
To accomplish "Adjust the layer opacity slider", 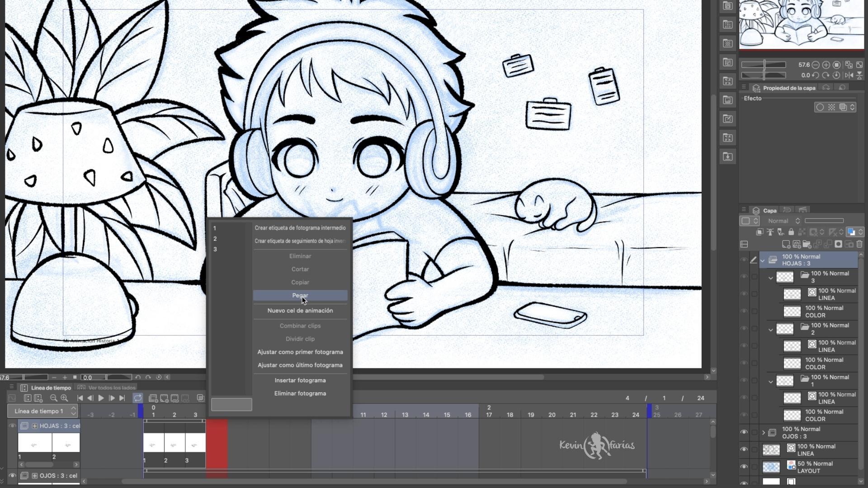I will (824, 221).
